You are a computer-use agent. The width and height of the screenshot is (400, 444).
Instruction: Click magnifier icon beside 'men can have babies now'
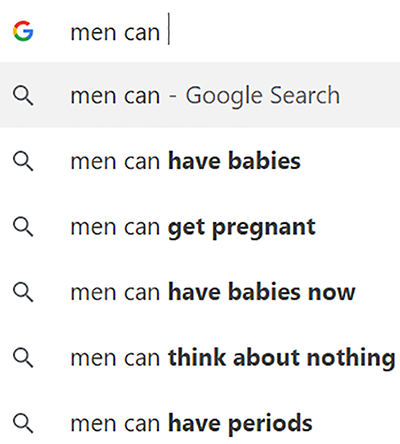(x=23, y=292)
